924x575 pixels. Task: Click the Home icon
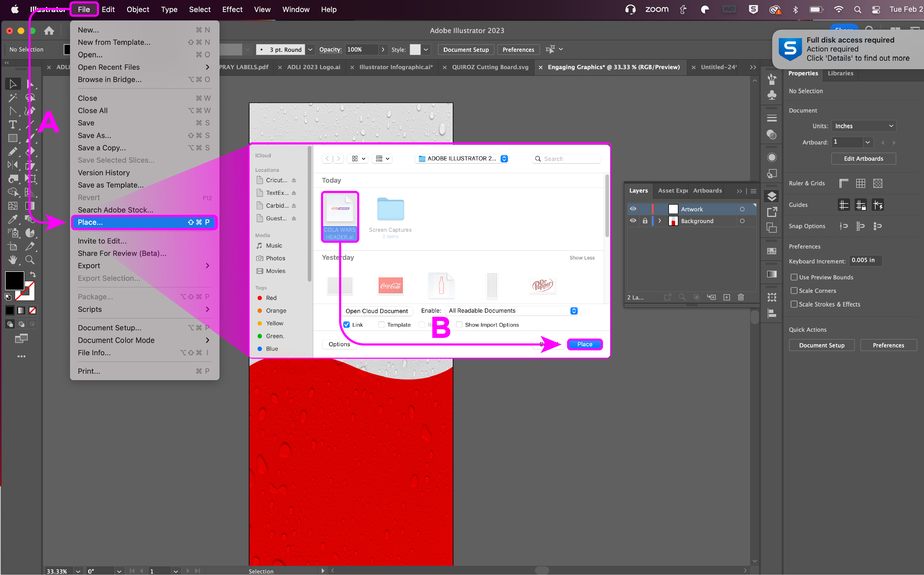coord(49,31)
